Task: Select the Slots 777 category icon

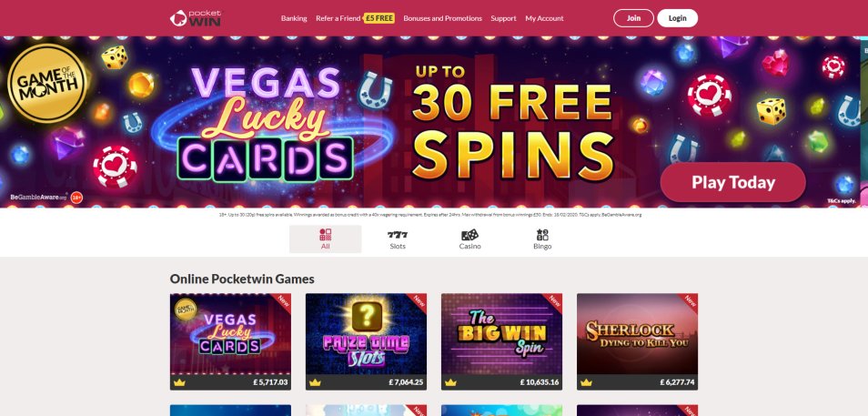Action: point(398,235)
